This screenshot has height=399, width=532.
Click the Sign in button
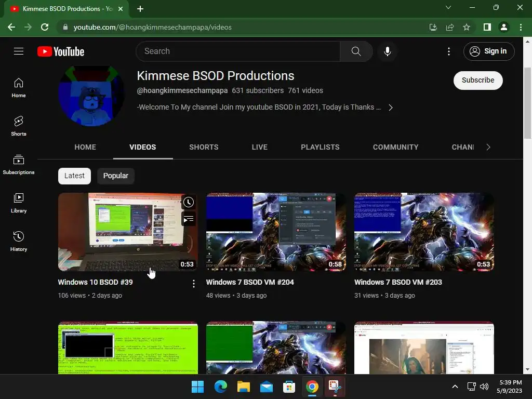point(488,51)
